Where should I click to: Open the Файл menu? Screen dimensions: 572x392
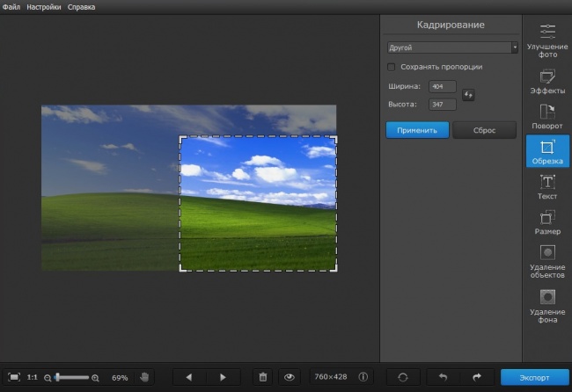[x=11, y=7]
